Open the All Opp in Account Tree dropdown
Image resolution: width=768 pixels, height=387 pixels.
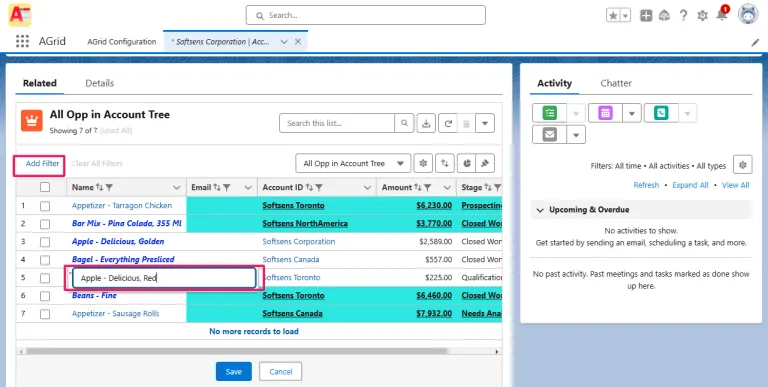353,164
